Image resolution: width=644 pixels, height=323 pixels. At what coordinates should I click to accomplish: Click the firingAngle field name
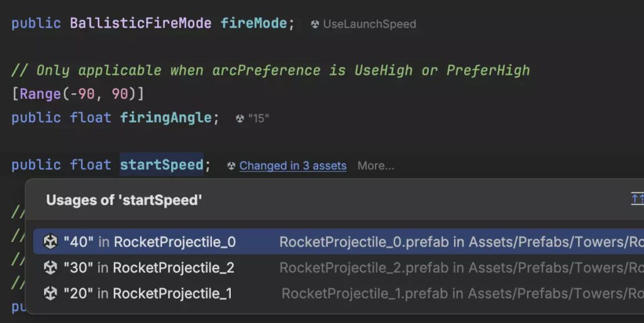[x=165, y=118]
